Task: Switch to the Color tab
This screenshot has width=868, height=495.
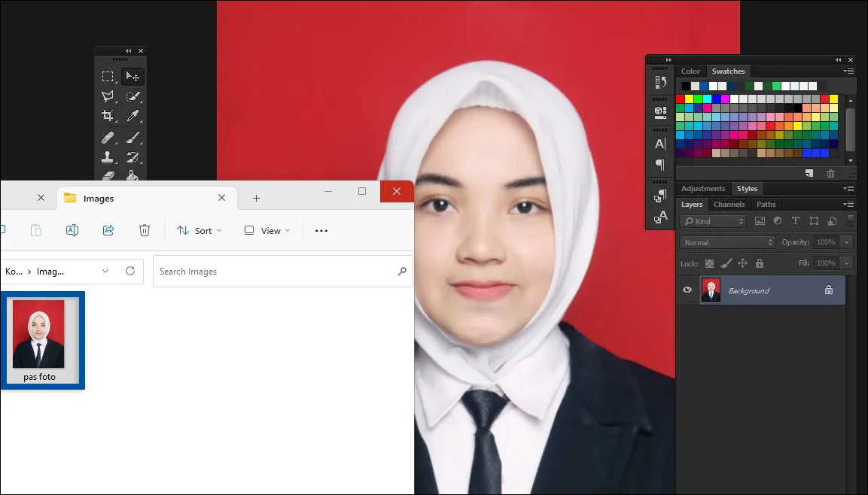Action: point(690,71)
